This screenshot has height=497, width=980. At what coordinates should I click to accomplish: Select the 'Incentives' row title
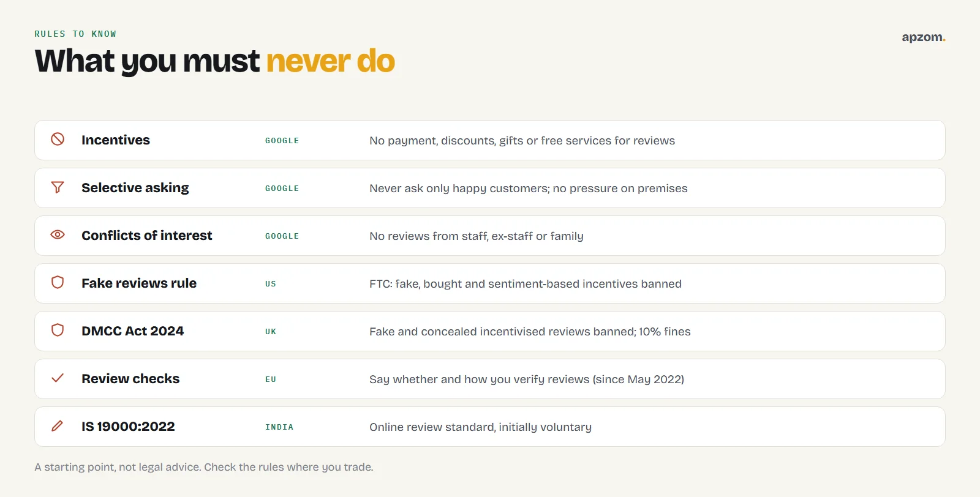click(x=116, y=140)
